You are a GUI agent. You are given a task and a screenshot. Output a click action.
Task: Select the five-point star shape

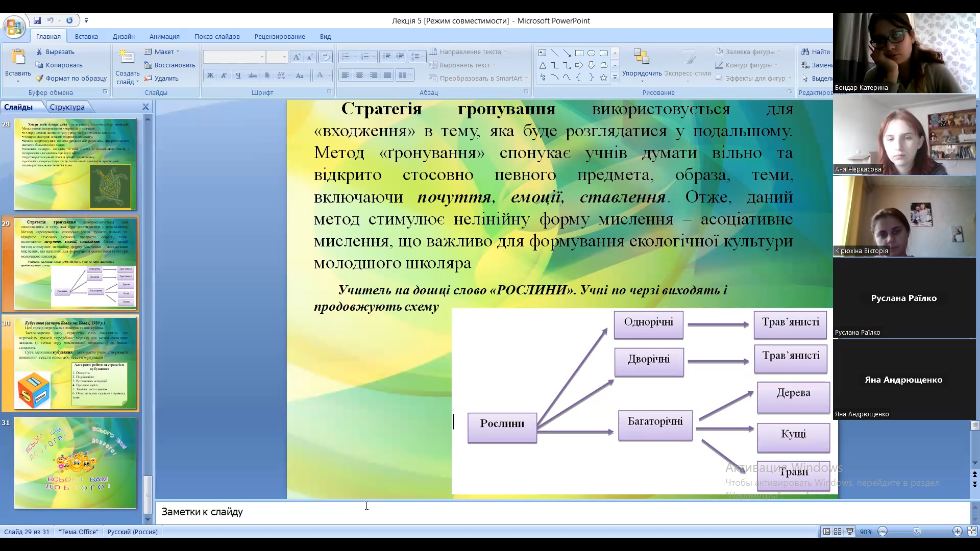[x=603, y=78]
